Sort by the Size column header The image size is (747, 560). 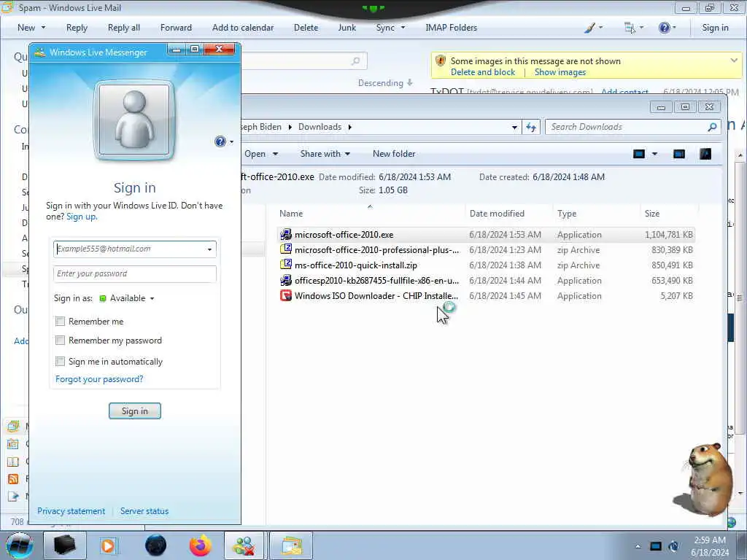tap(652, 214)
